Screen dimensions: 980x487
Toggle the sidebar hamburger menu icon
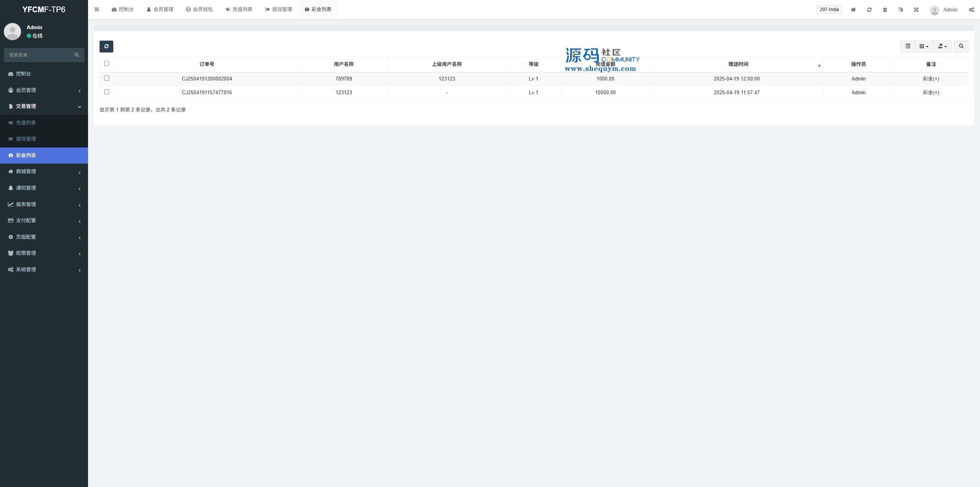pyautogui.click(x=96, y=10)
